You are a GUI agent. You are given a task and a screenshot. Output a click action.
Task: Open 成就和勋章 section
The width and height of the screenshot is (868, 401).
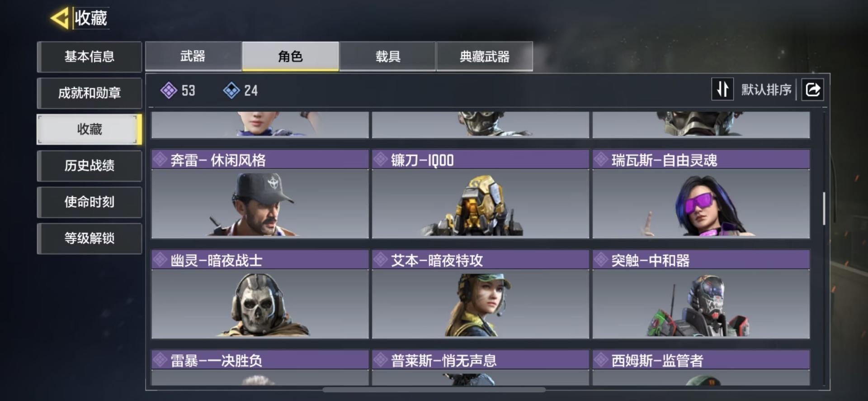(x=90, y=93)
